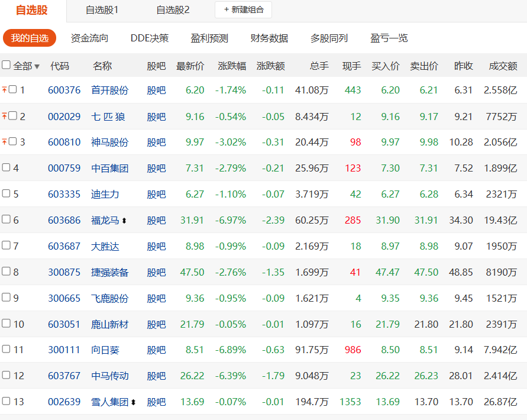
Task: Tick the checkbox for 中马传动
Action: click(6, 375)
